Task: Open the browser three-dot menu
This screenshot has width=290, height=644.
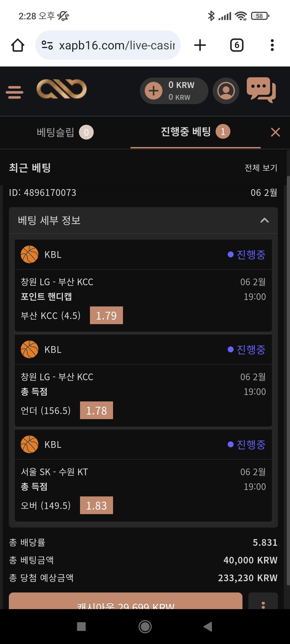Action: (x=272, y=45)
